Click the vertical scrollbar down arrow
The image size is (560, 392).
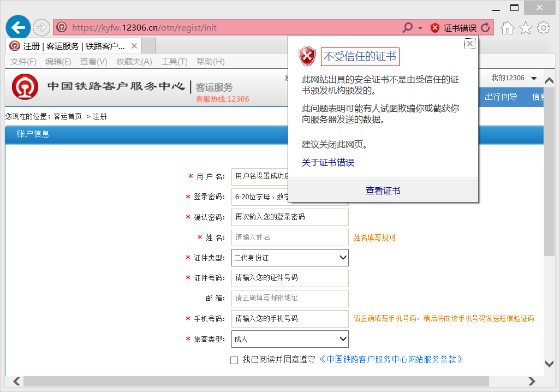tap(549, 364)
